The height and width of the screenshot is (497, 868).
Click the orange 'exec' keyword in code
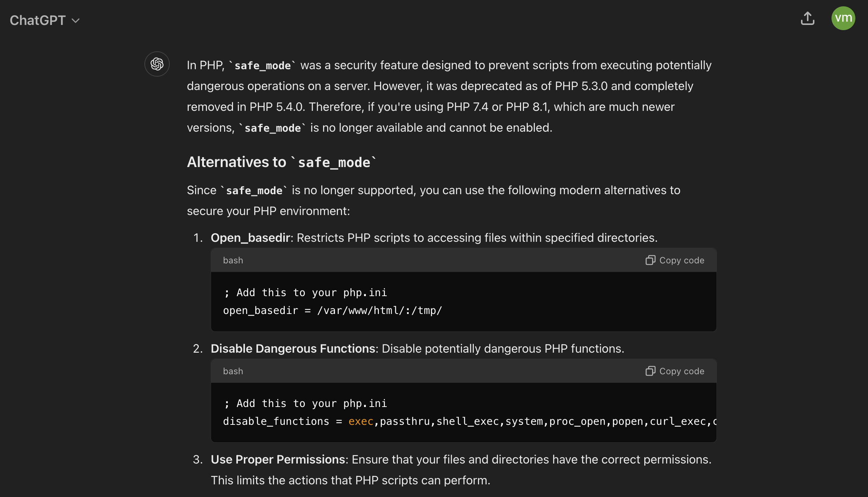click(361, 421)
